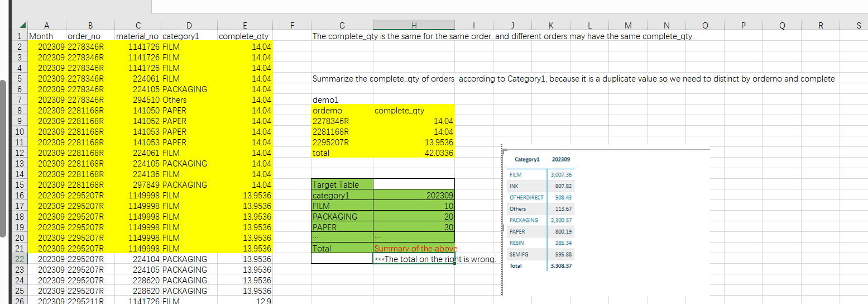
Task: Click 2295207R in the demo table
Action: (x=342, y=142)
